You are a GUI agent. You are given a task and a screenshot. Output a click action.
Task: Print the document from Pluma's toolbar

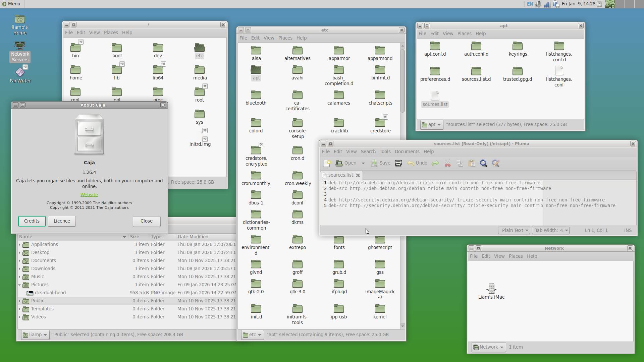[x=398, y=163]
